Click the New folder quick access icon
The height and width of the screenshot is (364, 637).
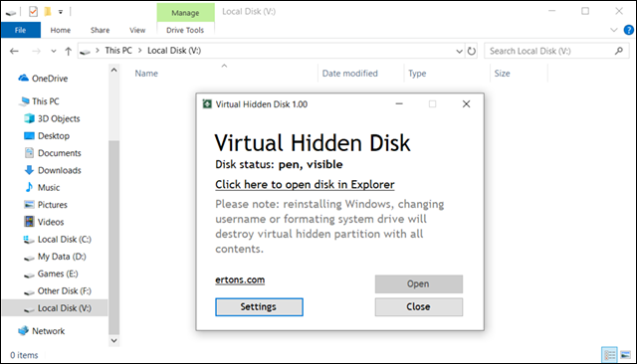tap(48, 12)
